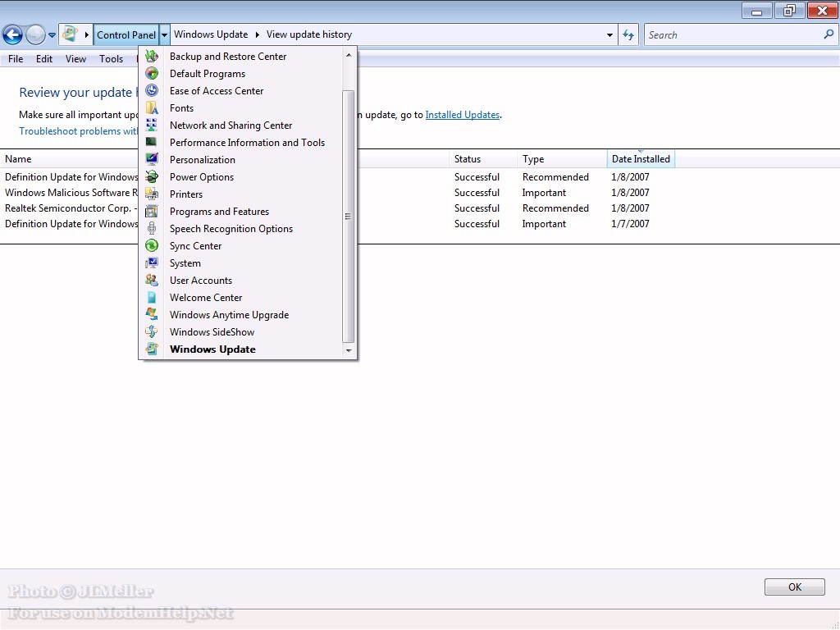
Task: Open the address bar history dropdown
Action: [609, 34]
